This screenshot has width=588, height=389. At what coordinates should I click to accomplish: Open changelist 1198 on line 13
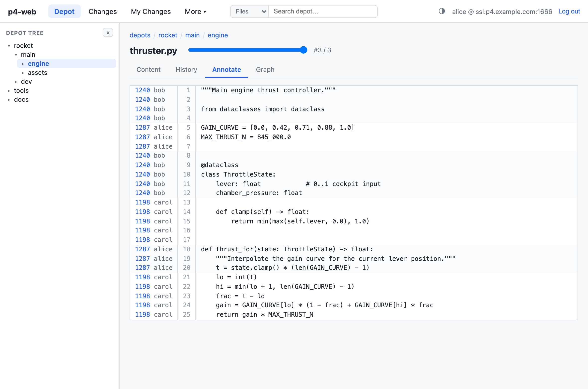point(143,202)
